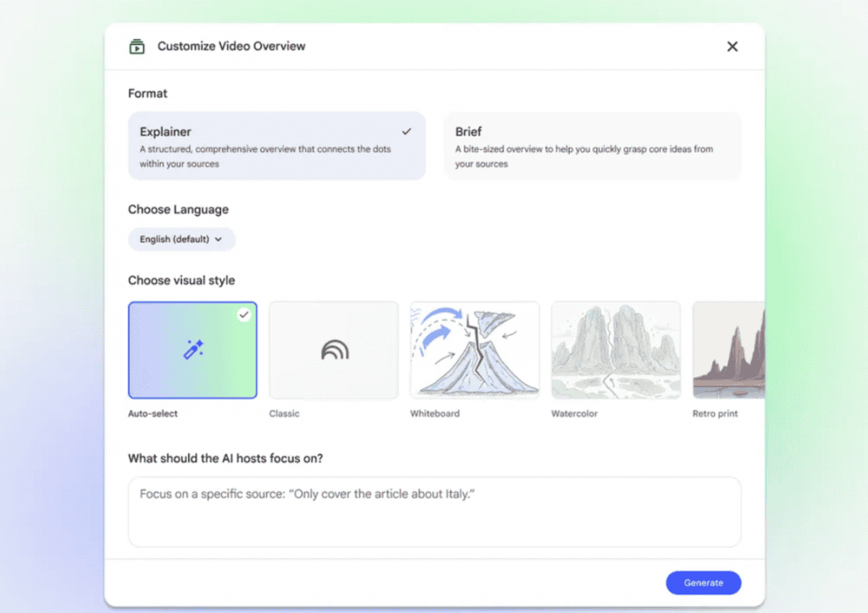Click the rainbow arc Classic icon
The width and height of the screenshot is (868, 613).
pos(334,349)
